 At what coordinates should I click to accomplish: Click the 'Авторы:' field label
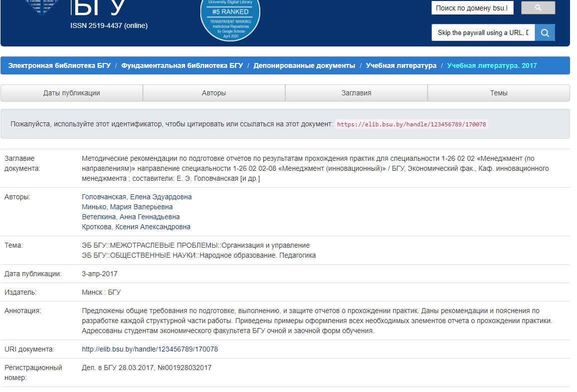tap(17, 197)
